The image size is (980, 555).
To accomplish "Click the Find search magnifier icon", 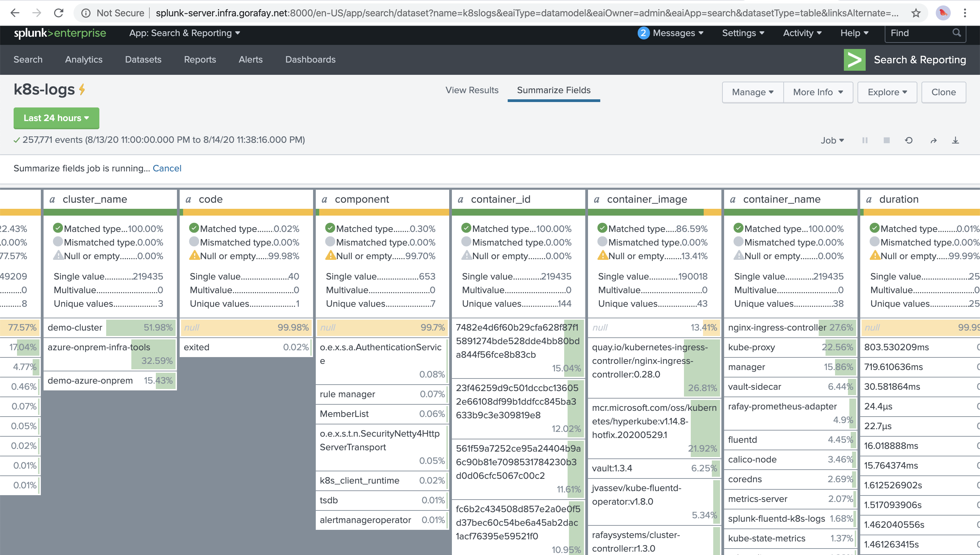I will [957, 33].
